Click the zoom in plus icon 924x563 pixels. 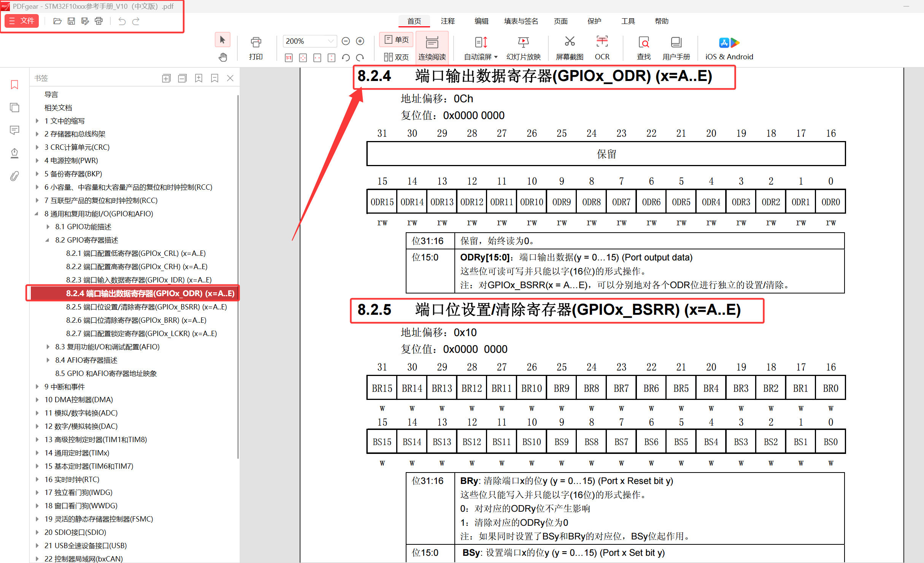[360, 41]
